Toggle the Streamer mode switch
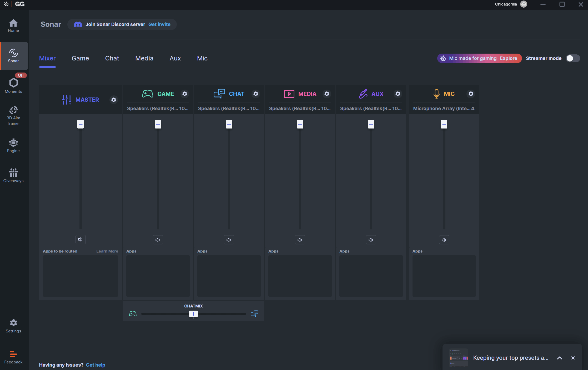588x370 pixels. [573, 58]
